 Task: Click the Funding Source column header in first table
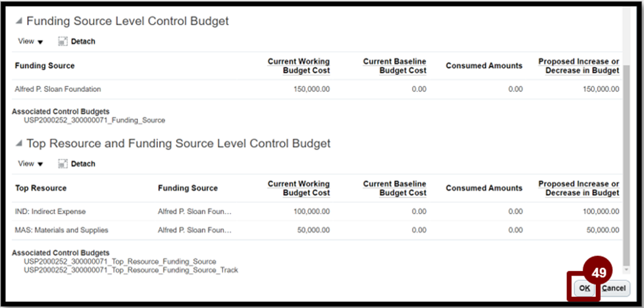(45, 65)
